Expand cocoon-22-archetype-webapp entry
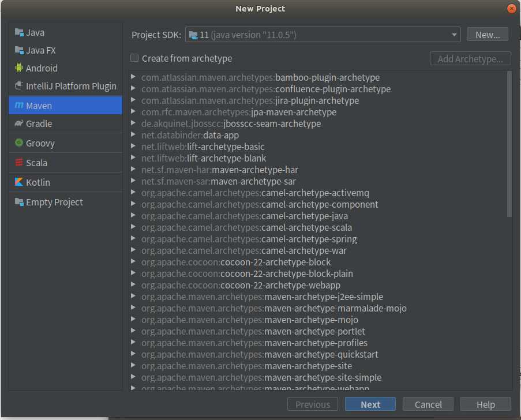Screen dimensions: 521x420 coord(133,284)
